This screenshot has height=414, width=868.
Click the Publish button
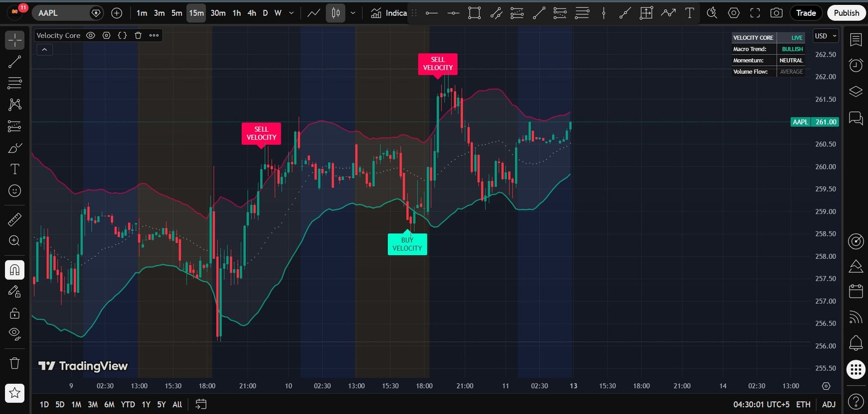coord(846,13)
